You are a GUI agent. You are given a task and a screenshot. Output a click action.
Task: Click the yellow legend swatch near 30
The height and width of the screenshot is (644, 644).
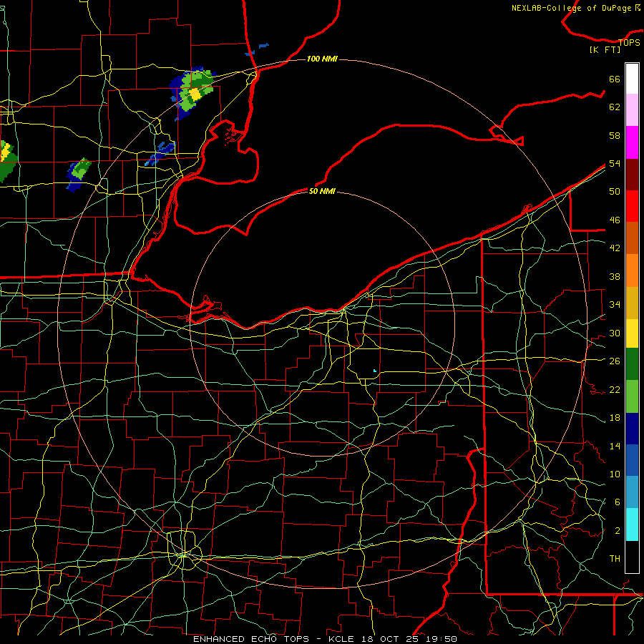(x=632, y=333)
